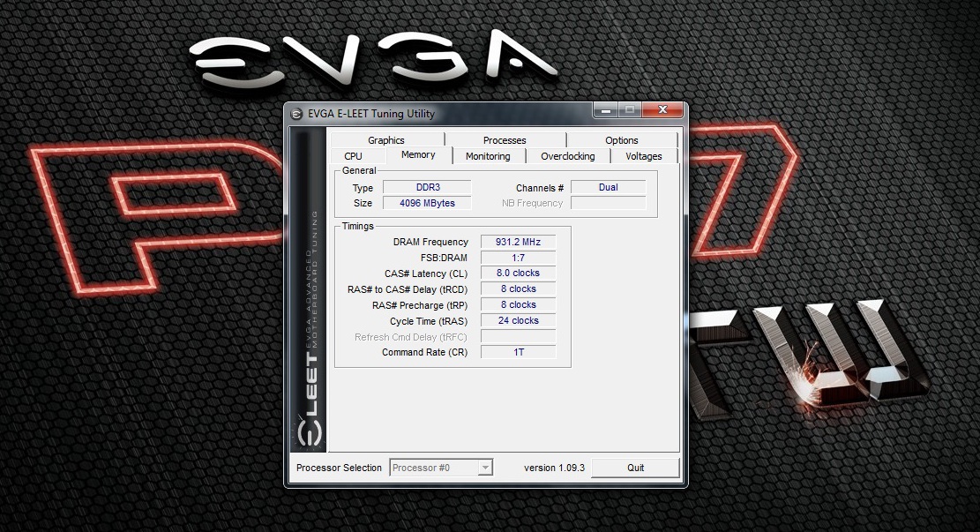Image resolution: width=980 pixels, height=532 pixels.
Task: Switch to the Processes tab
Action: [x=505, y=140]
